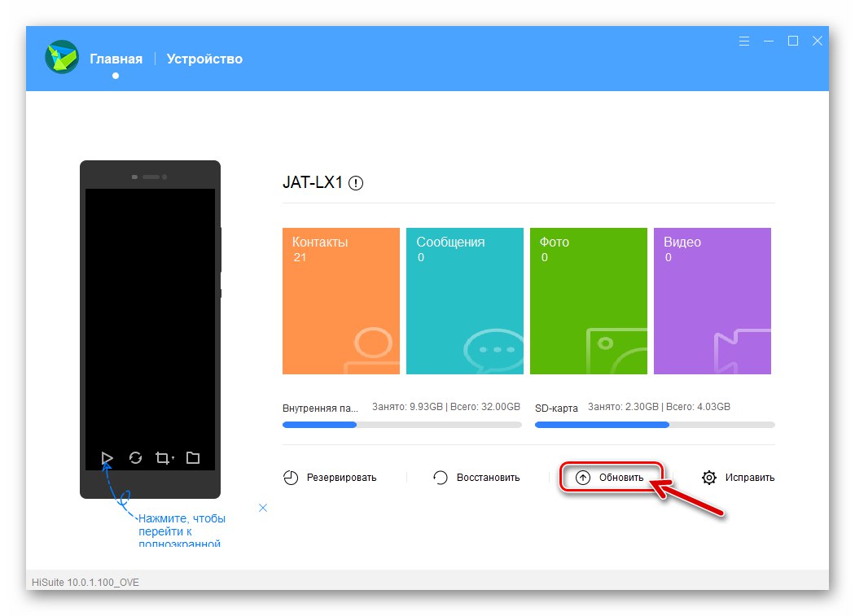Switch to the Главная tab
855x616 pixels.
point(116,59)
